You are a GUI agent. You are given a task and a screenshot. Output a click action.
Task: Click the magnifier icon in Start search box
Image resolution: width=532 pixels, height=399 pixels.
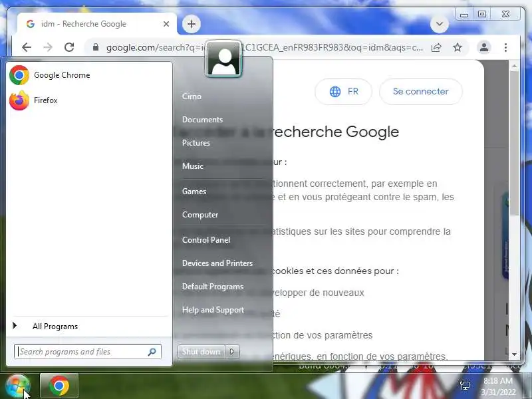[152, 352]
